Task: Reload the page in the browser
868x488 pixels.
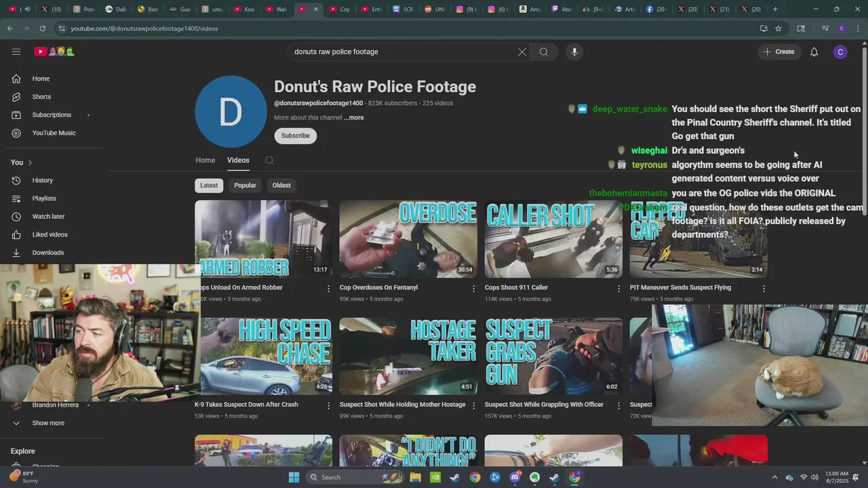Action: coord(42,28)
